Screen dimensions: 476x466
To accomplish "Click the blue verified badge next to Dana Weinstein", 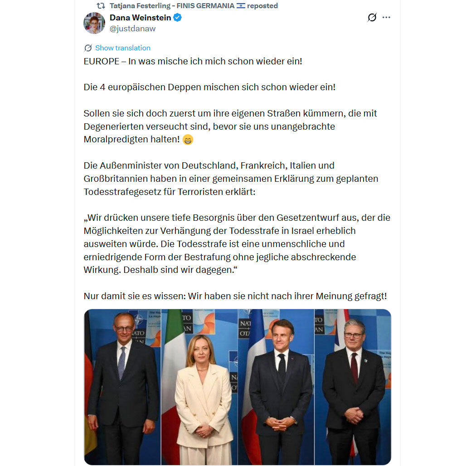I will click(177, 18).
